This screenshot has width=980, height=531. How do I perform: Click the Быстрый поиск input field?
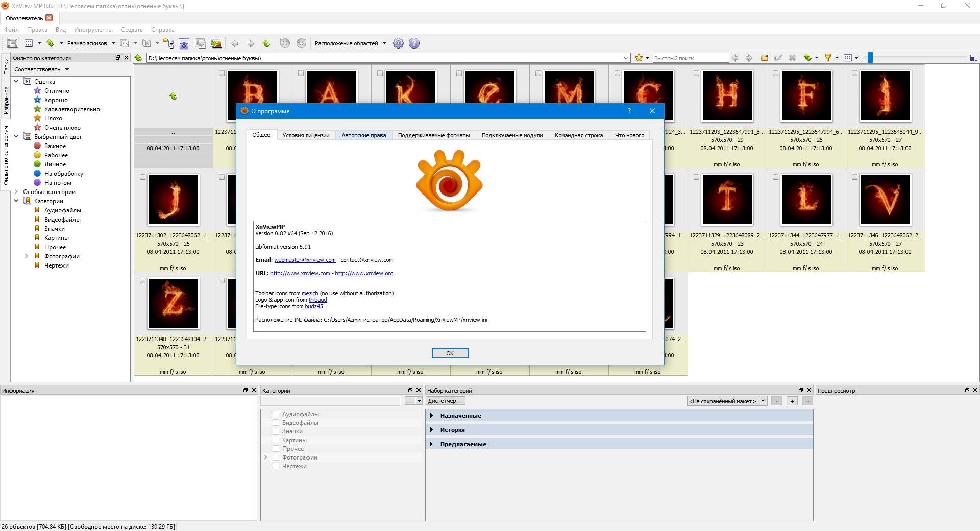691,58
